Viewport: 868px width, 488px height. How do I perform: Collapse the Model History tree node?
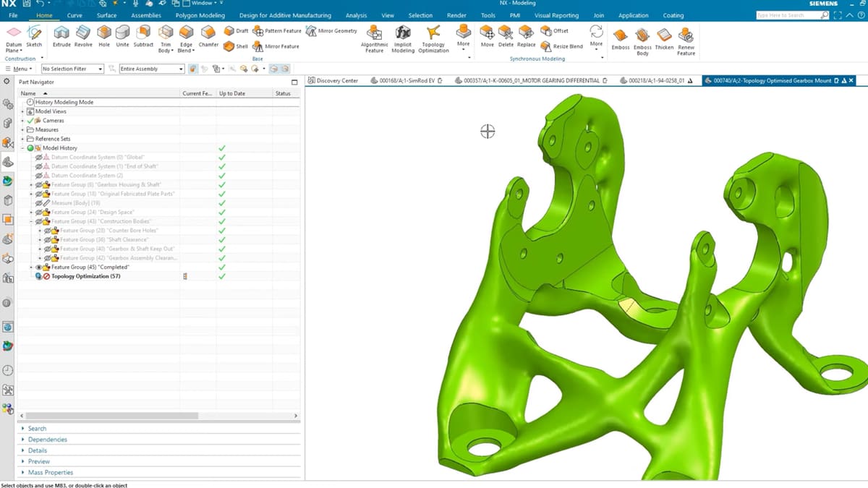(23, 148)
